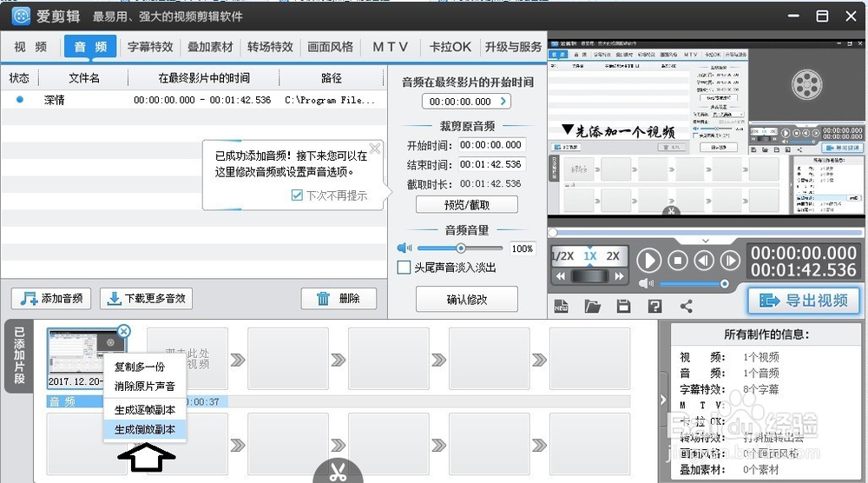The height and width of the screenshot is (483, 868).
Task: Choose 消除原片声音 from context menu
Action: click(x=144, y=386)
